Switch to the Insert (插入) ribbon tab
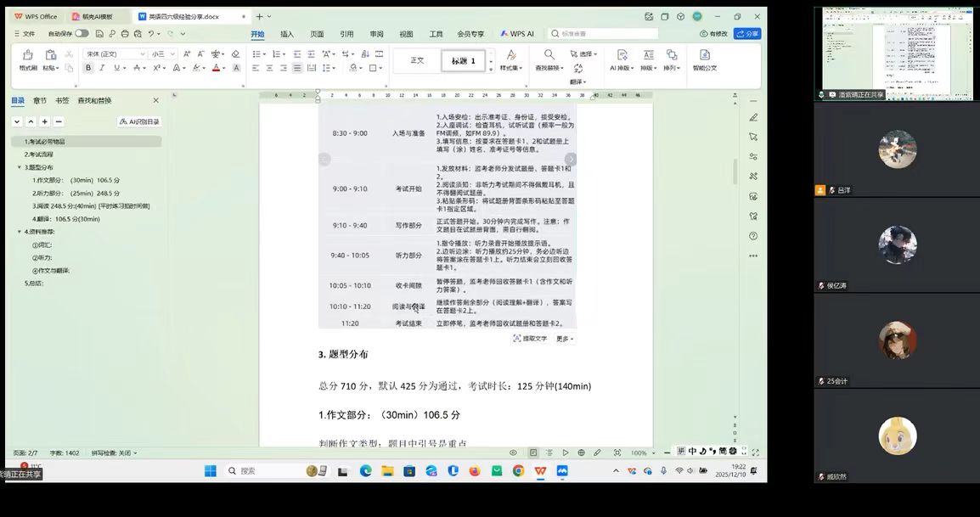 tap(287, 34)
